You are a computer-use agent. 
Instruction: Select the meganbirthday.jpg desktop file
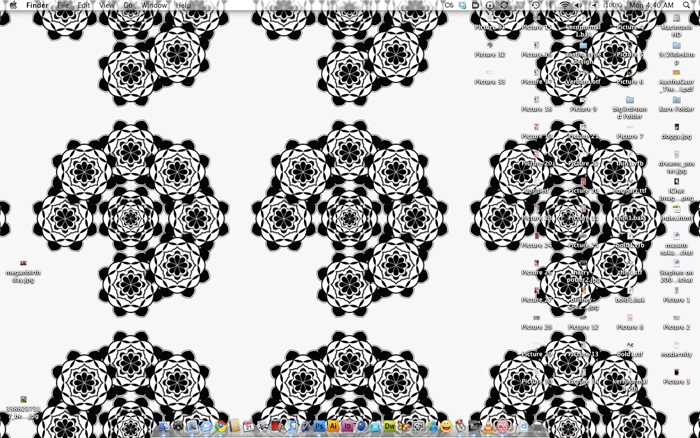[x=23, y=272]
